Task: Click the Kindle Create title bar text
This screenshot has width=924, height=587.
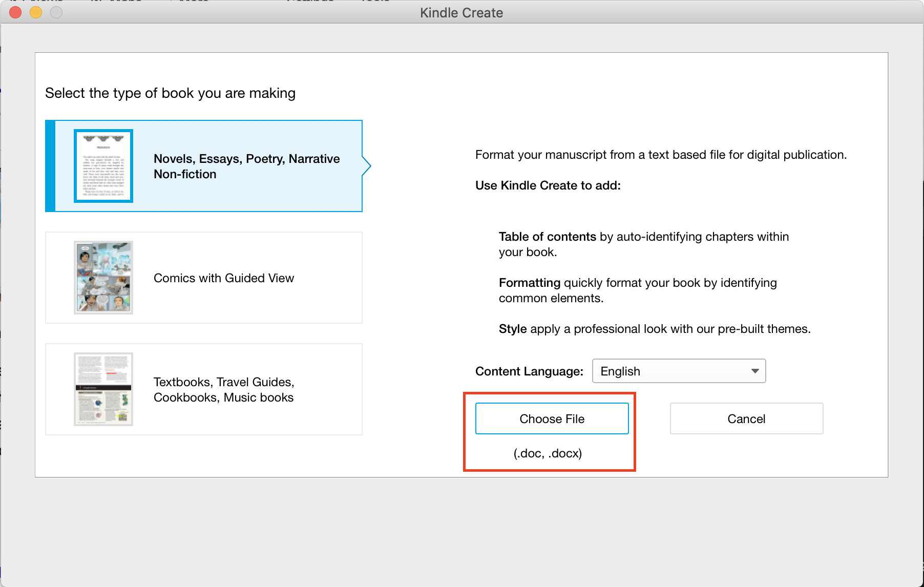Action: point(460,12)
